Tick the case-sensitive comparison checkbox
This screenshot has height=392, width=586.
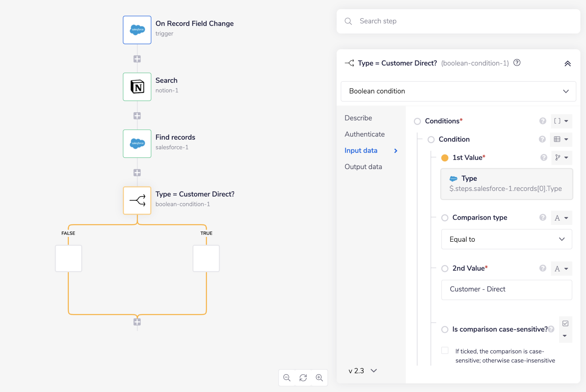[444, 350]
